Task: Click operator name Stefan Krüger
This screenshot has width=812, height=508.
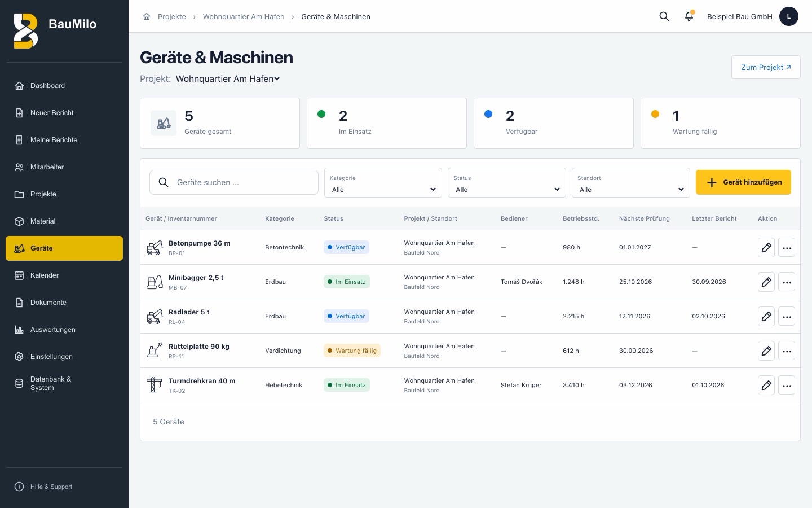Action: [x=521, y=385]
